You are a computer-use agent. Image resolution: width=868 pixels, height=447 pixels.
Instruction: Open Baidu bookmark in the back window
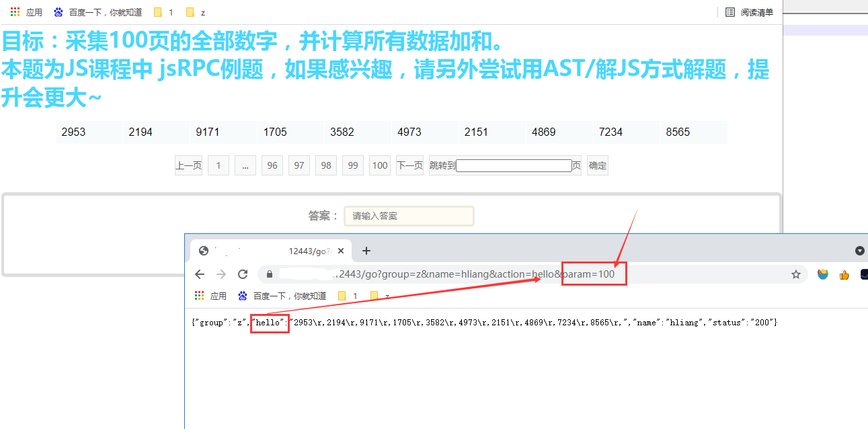point(97,12)
